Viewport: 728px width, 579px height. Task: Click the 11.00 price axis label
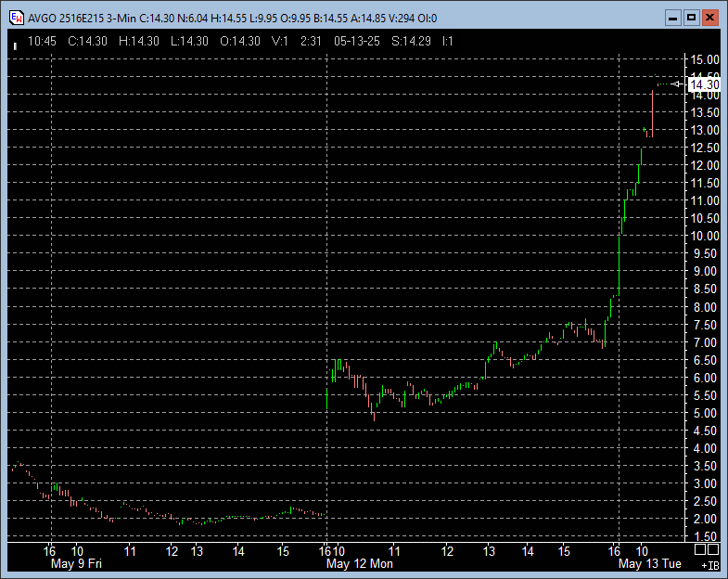705,200
